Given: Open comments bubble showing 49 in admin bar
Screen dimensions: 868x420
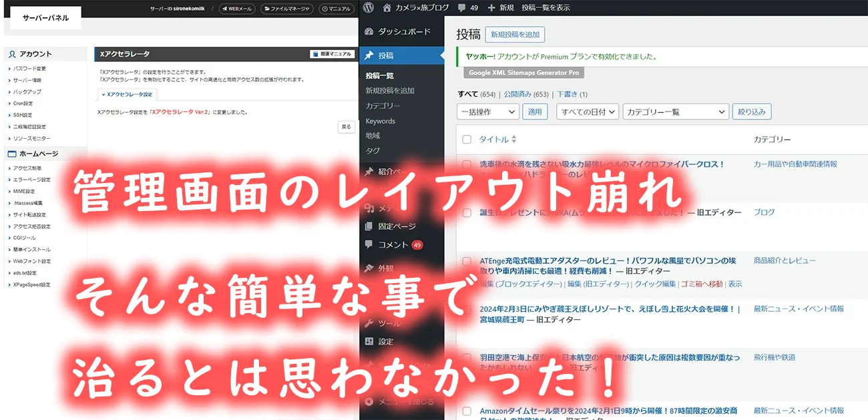Looking at the screenshot, I should 468,8.
